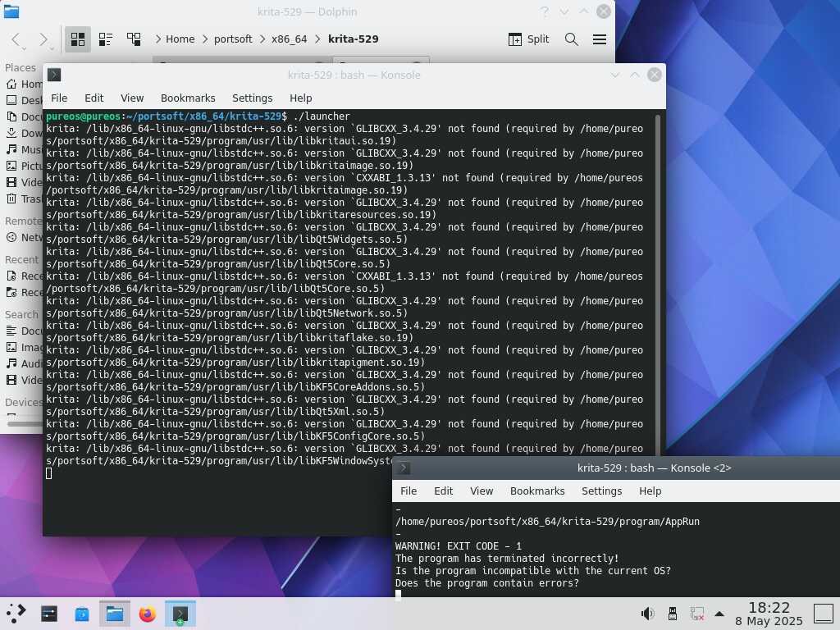Go back in Dolphin navigation
The image size is (840, 630).
coord(16,39)
